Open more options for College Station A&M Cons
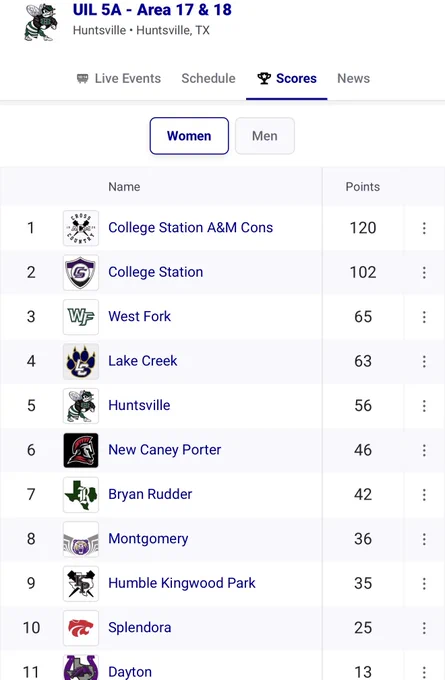 pos(424,228)
